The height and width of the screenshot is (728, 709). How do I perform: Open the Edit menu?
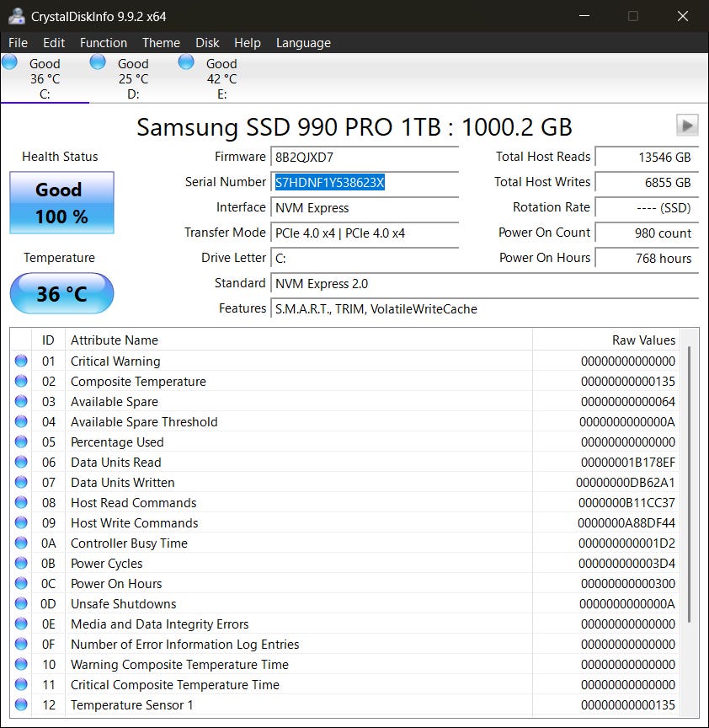(x=54, y=43)
